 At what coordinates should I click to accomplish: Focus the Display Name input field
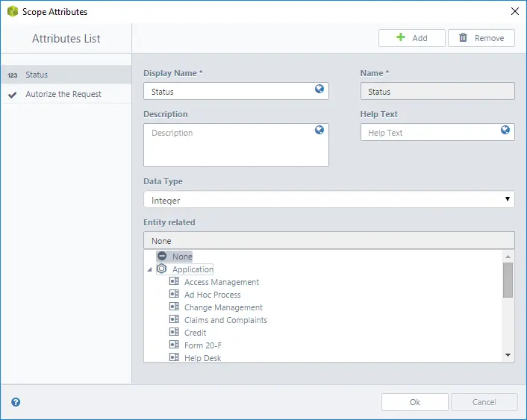tap(236, 91)
